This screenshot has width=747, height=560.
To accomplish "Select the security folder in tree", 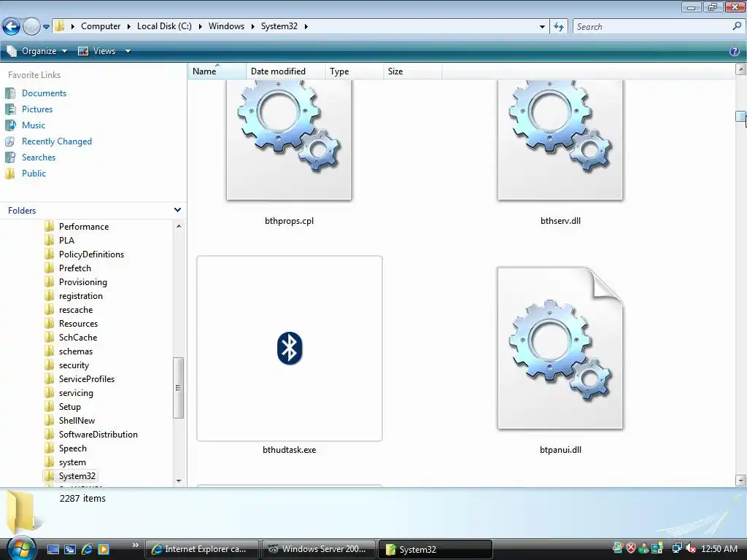I will (74, 365).
